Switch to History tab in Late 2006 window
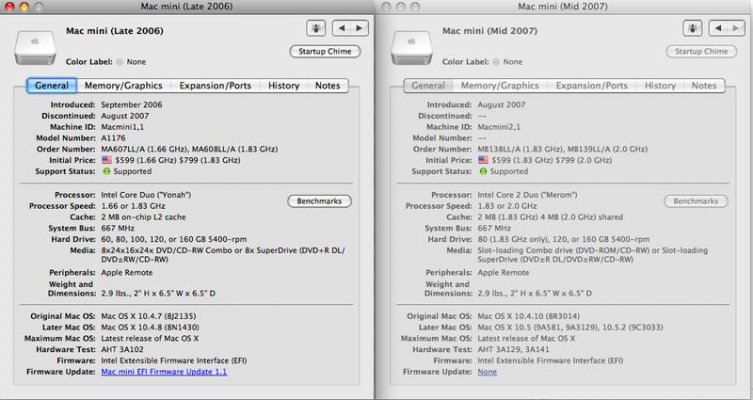Screen dimensions: 753x400 (283, 85)
